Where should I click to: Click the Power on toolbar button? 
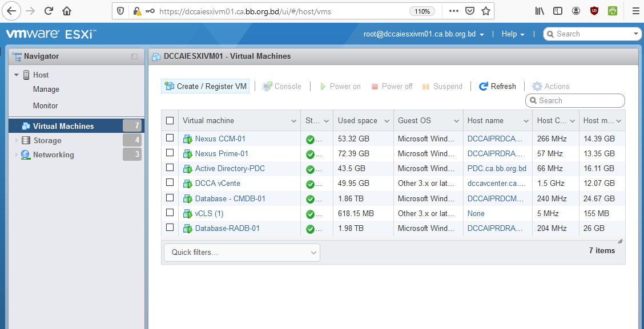click(340, 86)
